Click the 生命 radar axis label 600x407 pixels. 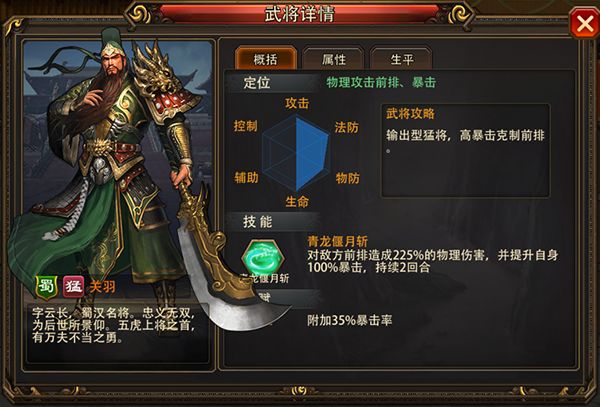(297, 202)
